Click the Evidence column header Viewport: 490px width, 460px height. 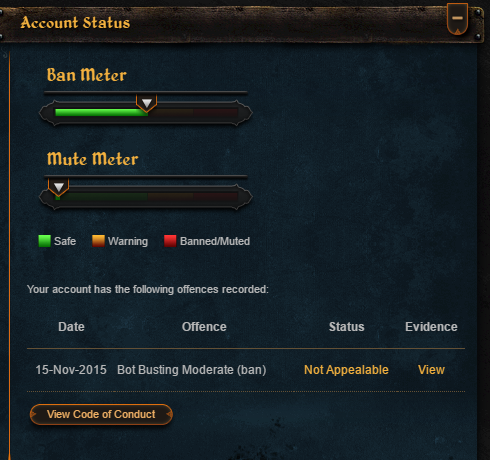pos(431,327)
